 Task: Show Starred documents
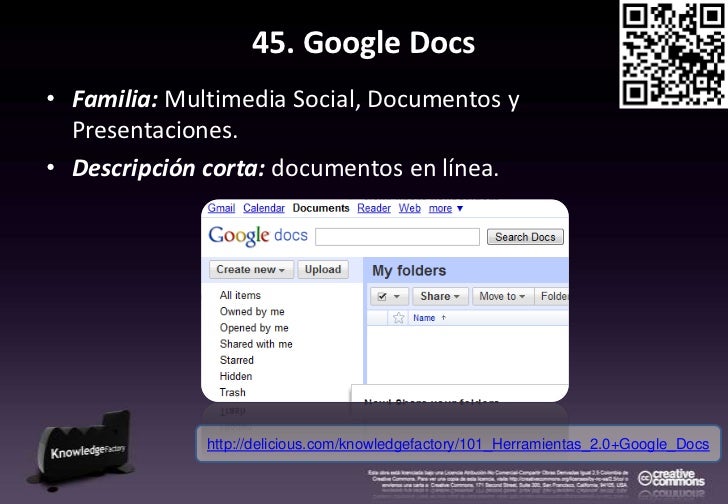tap(236, 360)
